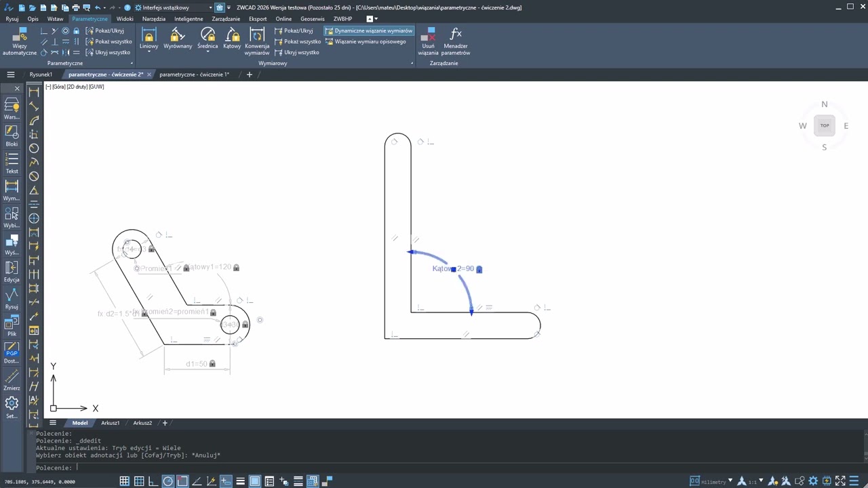Open the PGP Dostosuj sidebar panel
The height and width of the screenshot is (488, 868).
(12, 352)
